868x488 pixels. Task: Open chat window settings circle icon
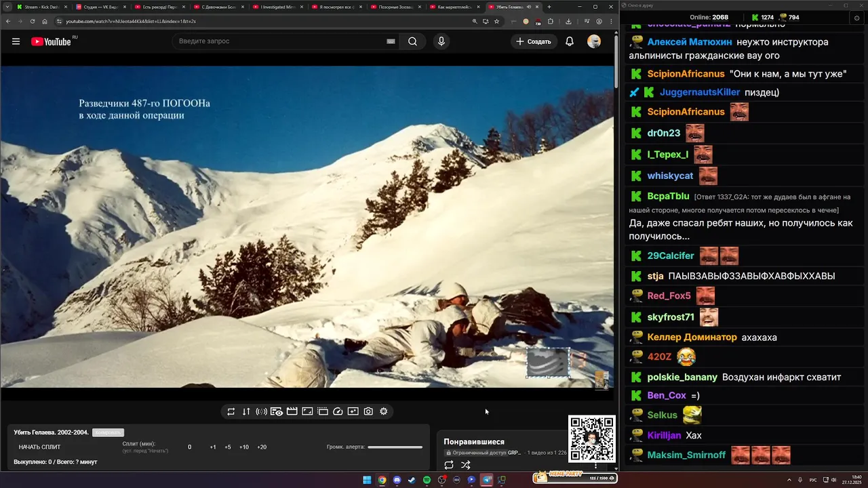(x=856, y=18)
